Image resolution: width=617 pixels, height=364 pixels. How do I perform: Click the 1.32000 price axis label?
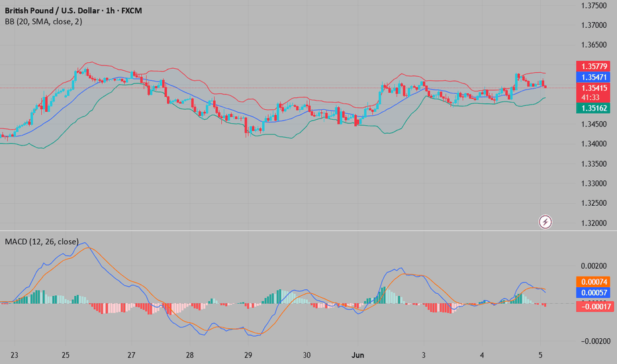point(594,223)
